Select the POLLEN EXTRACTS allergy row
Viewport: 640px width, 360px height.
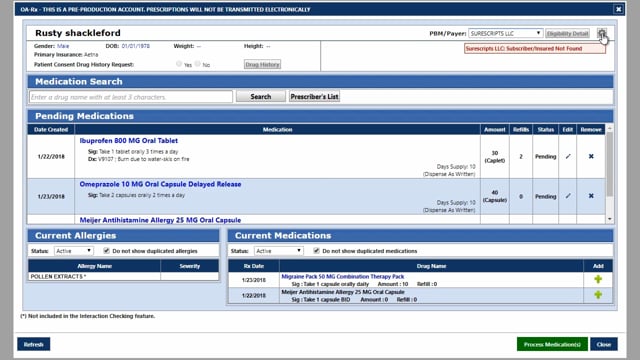[123, 276]
